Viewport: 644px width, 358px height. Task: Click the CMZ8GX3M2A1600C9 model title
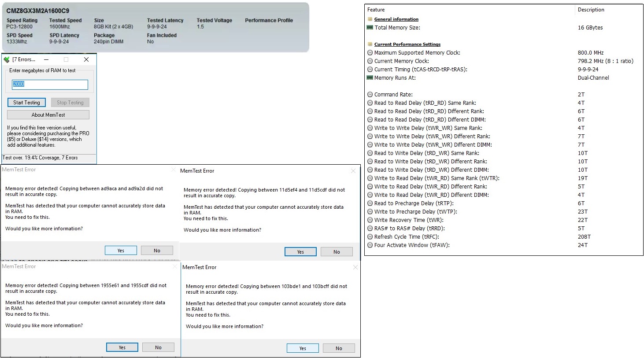pyautogui.click(x=37, y=11)
